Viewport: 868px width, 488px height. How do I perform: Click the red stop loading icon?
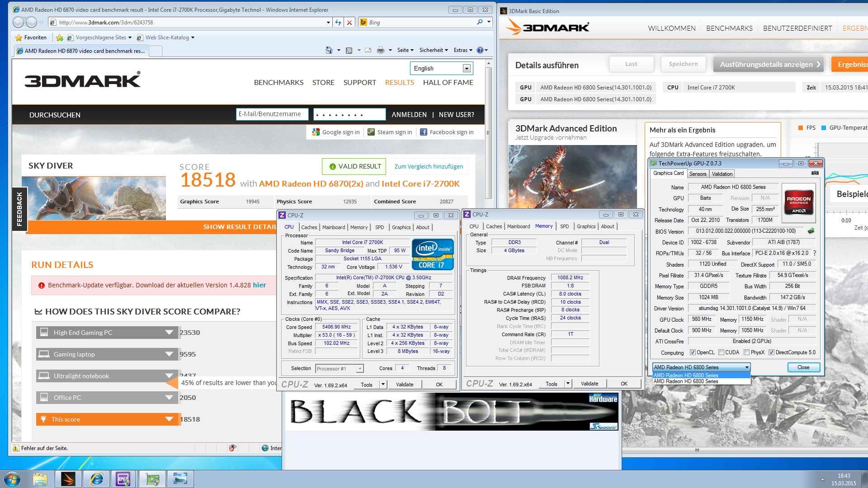pyautogui.click(x=349, y=22)
